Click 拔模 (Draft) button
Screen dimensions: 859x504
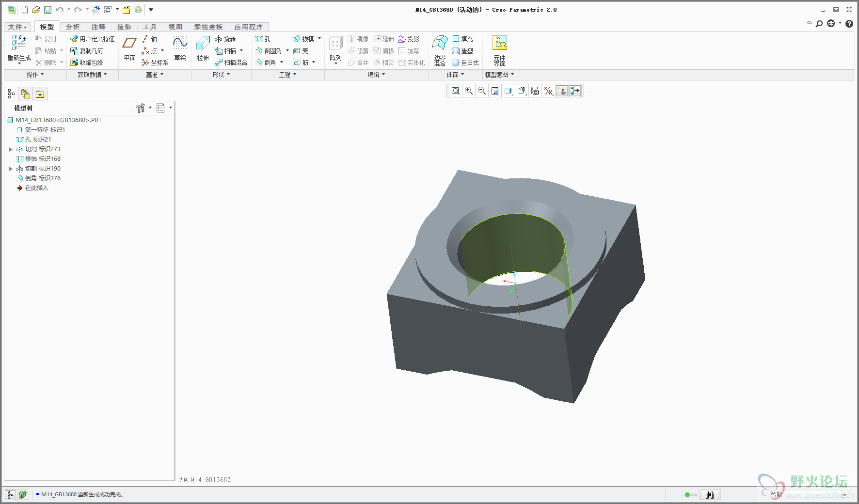[x=303, y=39]
